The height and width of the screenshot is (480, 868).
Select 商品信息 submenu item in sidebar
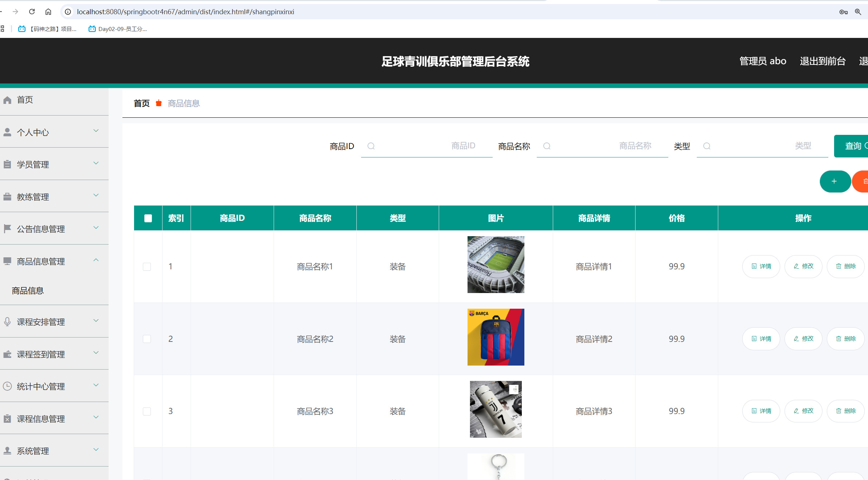coord(27,290)
